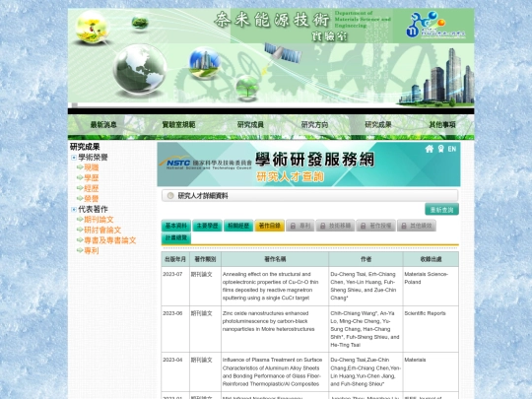This screenshot has width=532, height=399.
Task: Click the 著作名稱 column header
Action: coord(275,259)
